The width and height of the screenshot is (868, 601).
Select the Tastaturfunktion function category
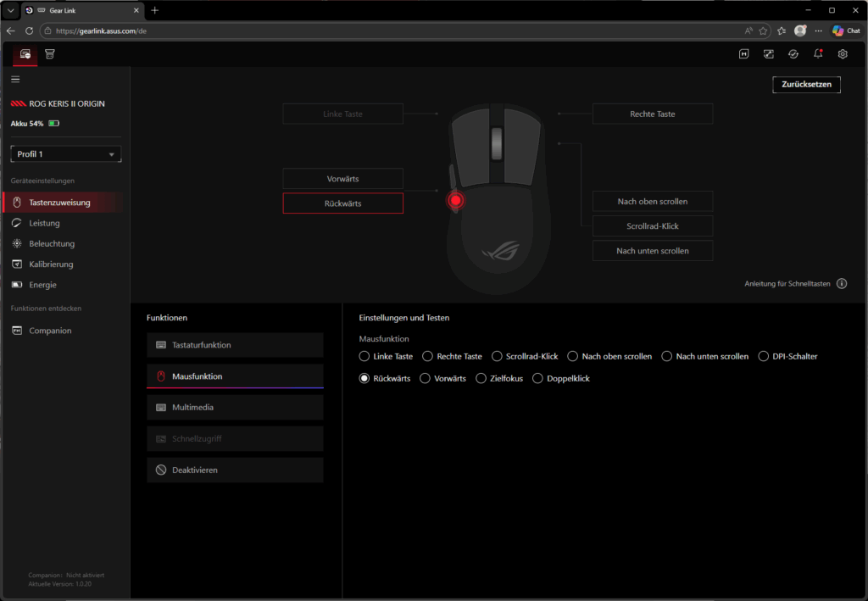(235, 345)
